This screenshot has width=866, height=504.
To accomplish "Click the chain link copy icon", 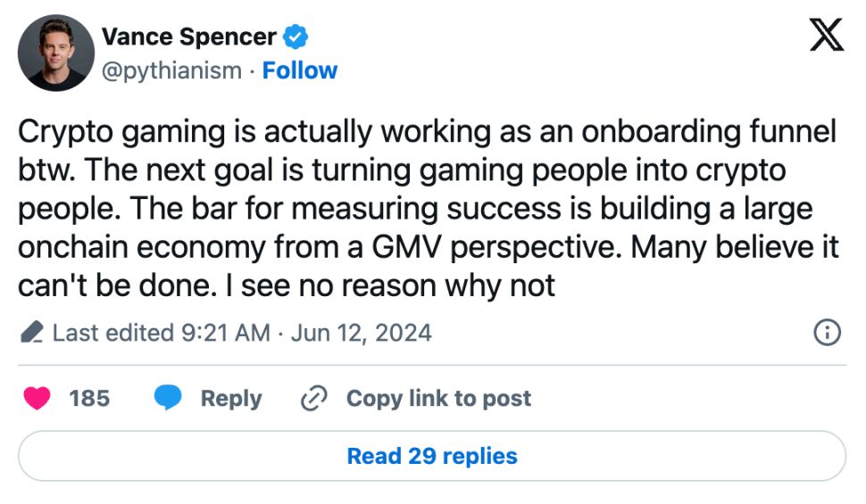I will click(314, 398).
